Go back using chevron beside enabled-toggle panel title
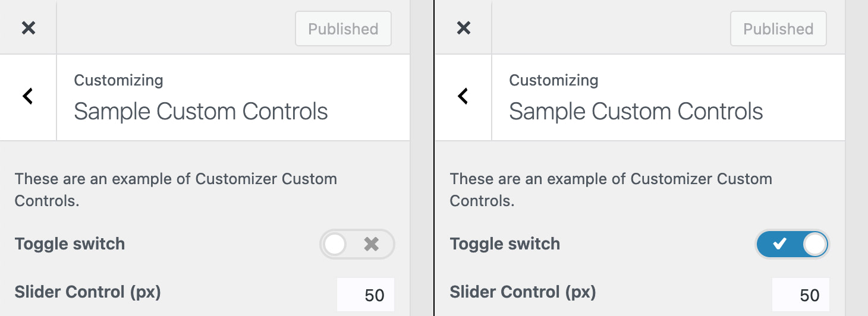 pos(463,96)
